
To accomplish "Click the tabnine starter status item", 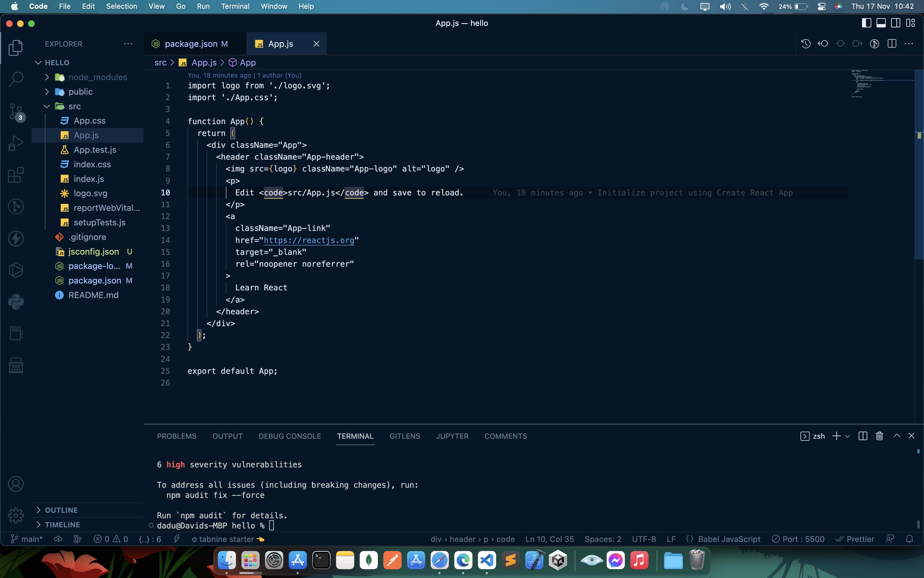I will 228,539.
